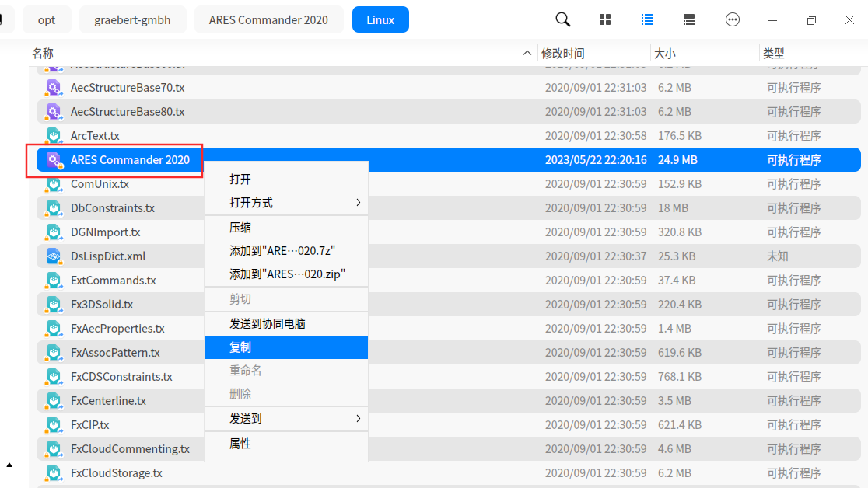Screen dimensions: 868x488
Task: Click the blue Linux breadcrumb tab
Action: click(380, 19)
